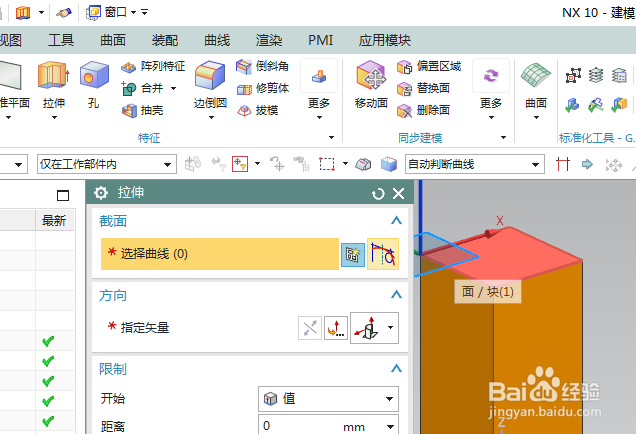The width and height of the screenshot is (636, 434).
Task: Open the feature group More (更多) gallery
Action: tap(319, 76)
